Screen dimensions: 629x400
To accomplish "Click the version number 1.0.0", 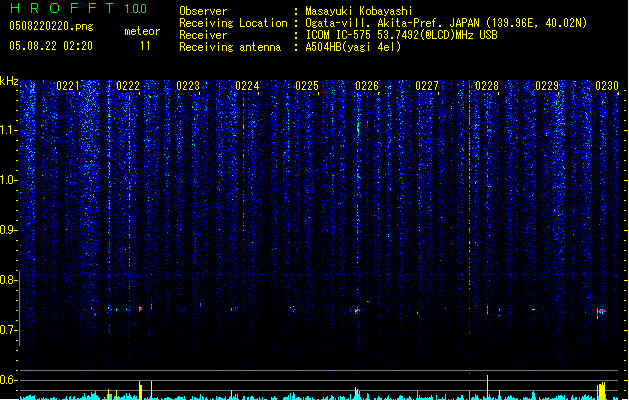I will (x=136, y=8).
